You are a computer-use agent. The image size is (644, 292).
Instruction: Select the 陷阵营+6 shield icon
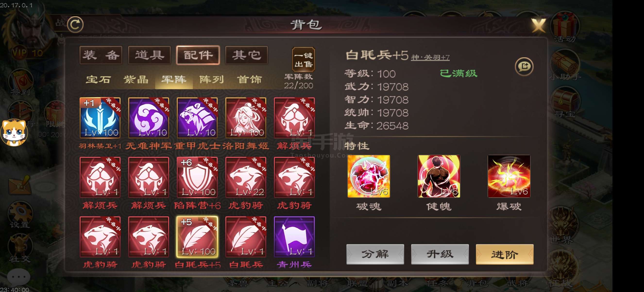197,177
